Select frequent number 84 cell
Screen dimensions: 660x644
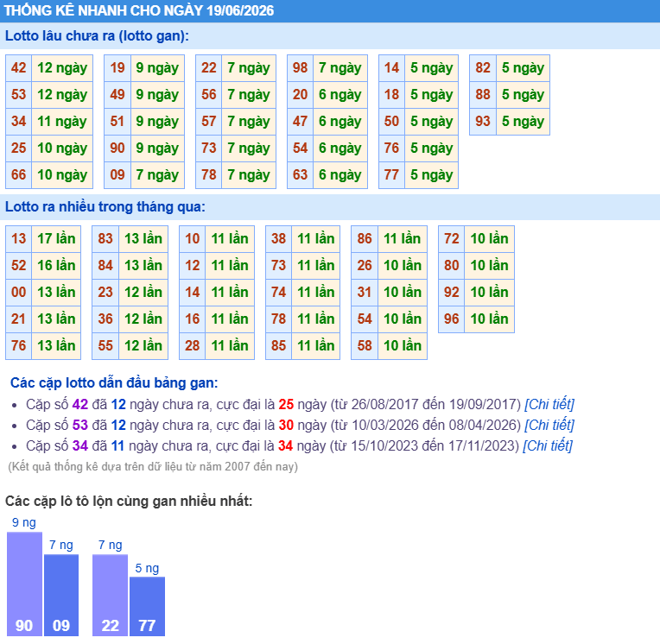(105, 265)
